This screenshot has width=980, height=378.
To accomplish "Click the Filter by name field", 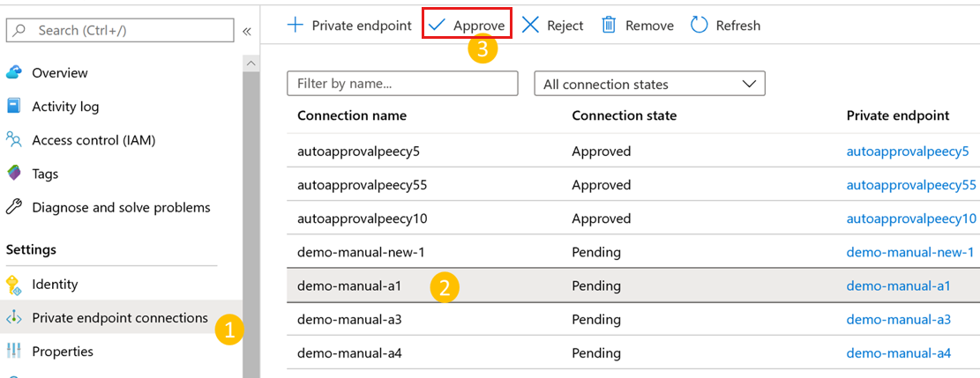I will click(x=402, y=84).
